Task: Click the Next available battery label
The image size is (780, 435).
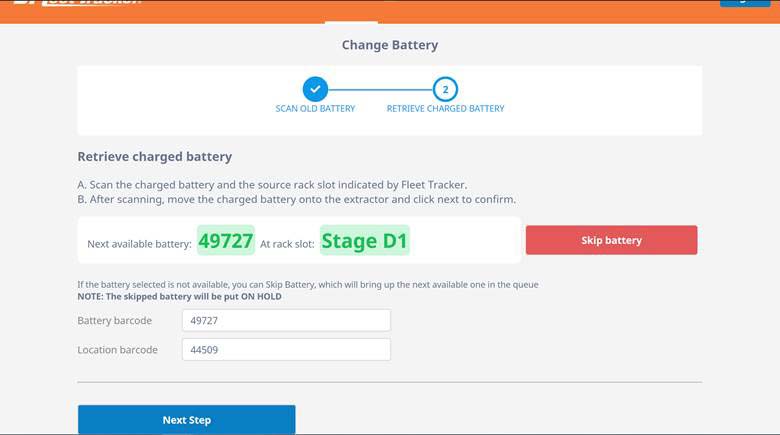Action: [x=139, y=244]
